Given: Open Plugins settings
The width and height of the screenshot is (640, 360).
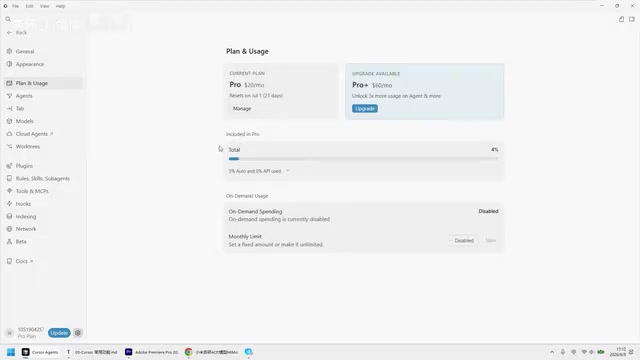Looking at the screenshot, I should click(24, 166).
